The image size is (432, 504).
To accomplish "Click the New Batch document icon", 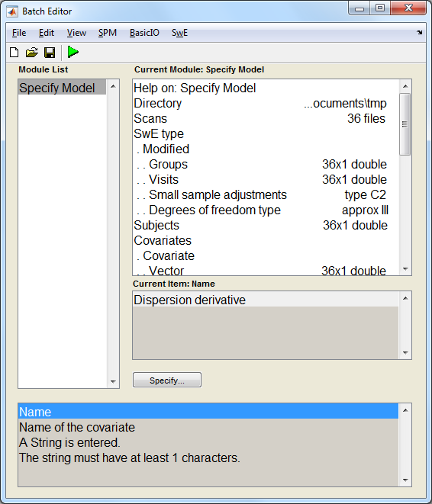I will (x=15, y=52).
